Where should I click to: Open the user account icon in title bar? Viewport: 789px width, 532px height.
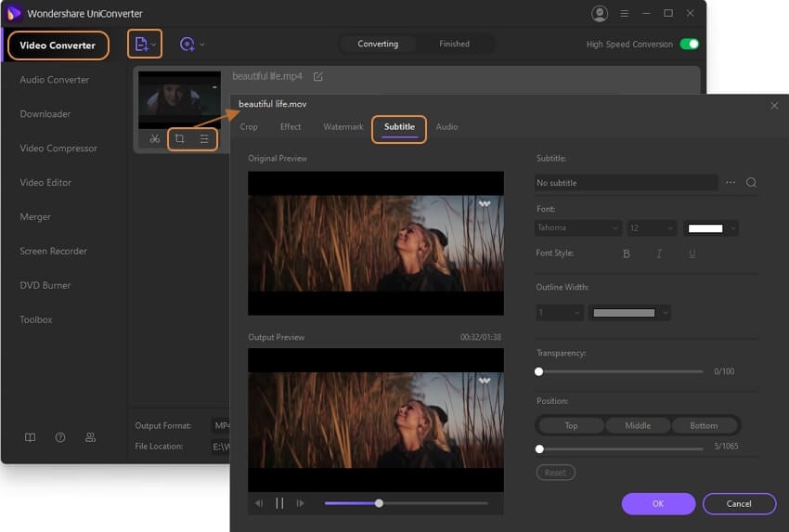[599, 14]
